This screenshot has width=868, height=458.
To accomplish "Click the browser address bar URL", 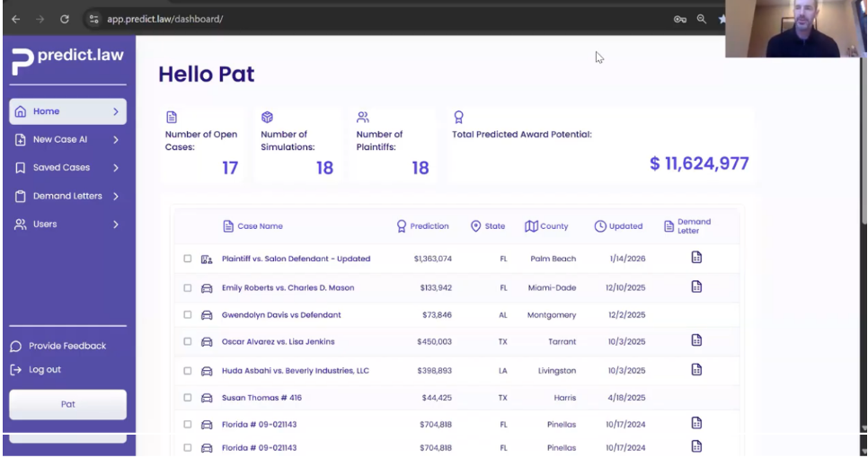I will 165,20.
